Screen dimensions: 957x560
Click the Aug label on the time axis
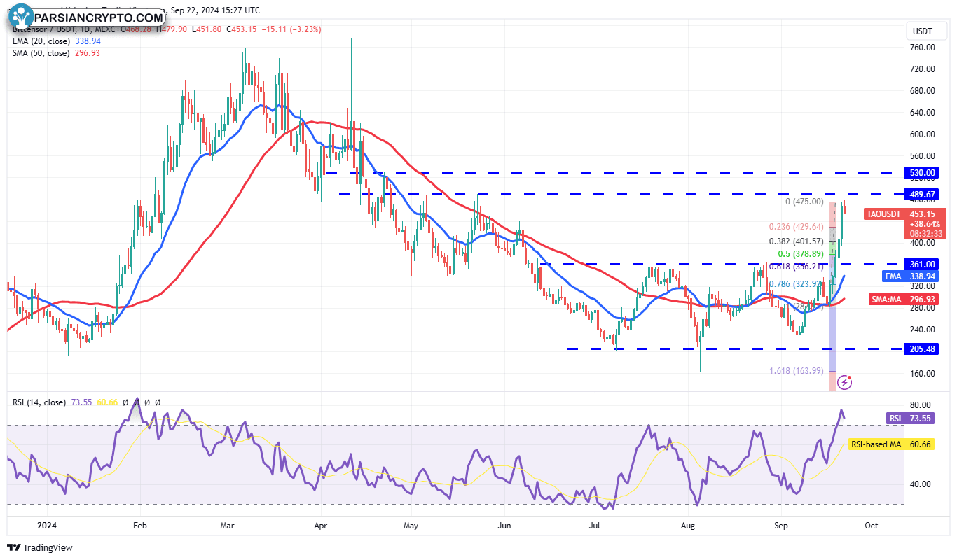689,524
